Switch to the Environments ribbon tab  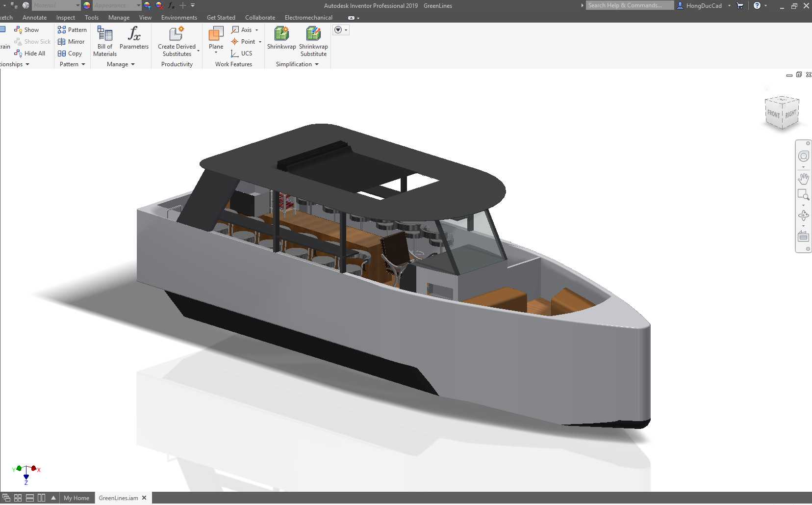[x=179, y=18]
